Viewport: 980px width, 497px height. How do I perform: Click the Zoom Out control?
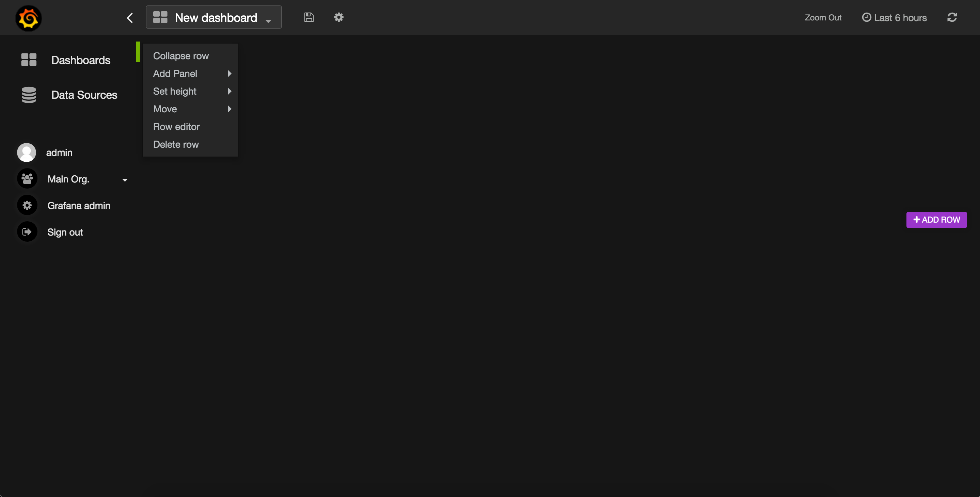coord(823,17)
